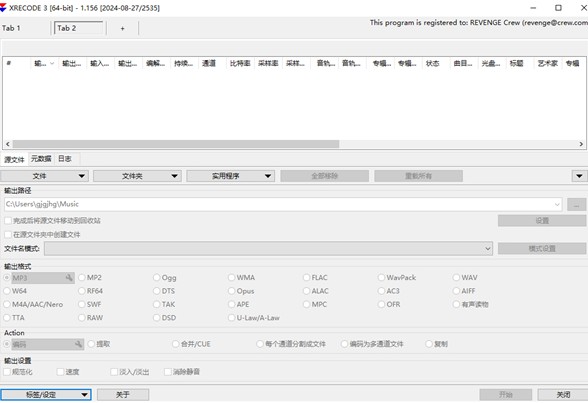Click the 关于 button

pyautogui.click(x=123, y=395)
